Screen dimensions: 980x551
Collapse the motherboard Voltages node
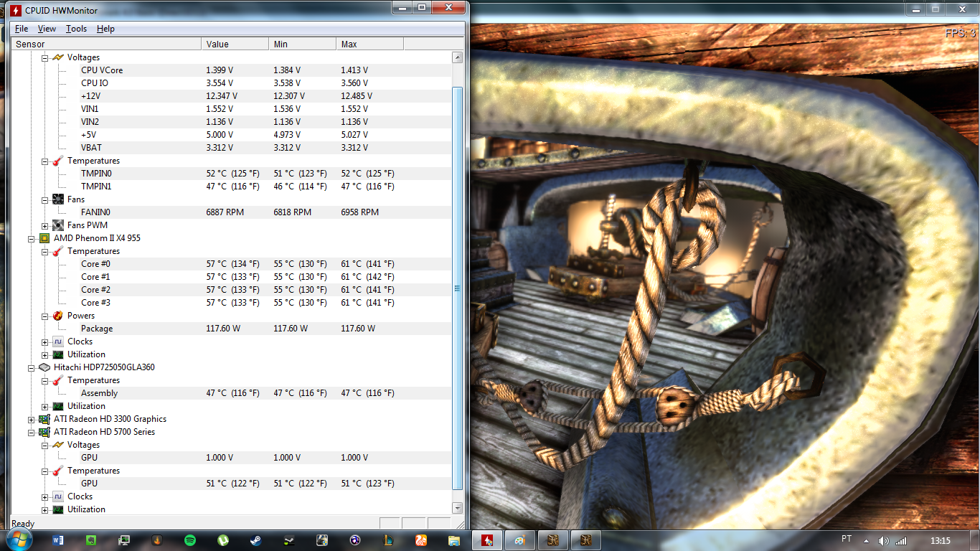point(44,57)
